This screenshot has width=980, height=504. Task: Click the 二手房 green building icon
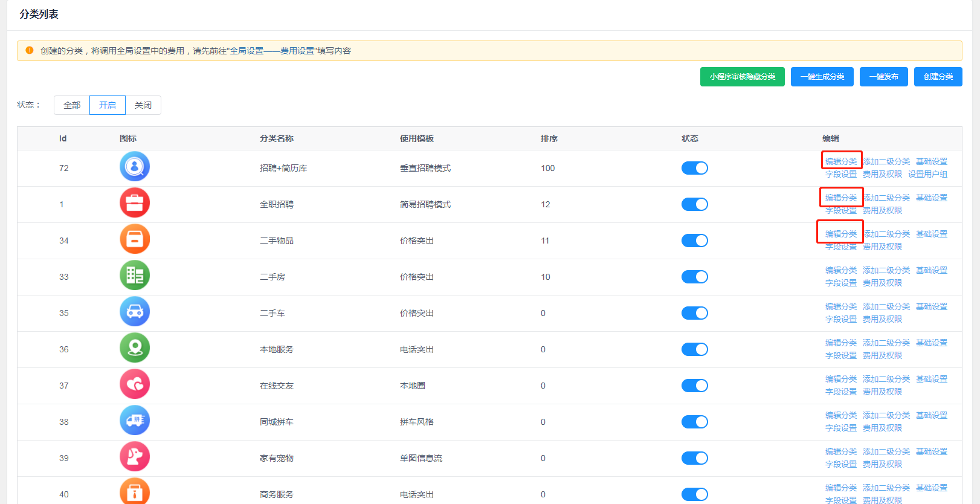click(x=135, y=276)
